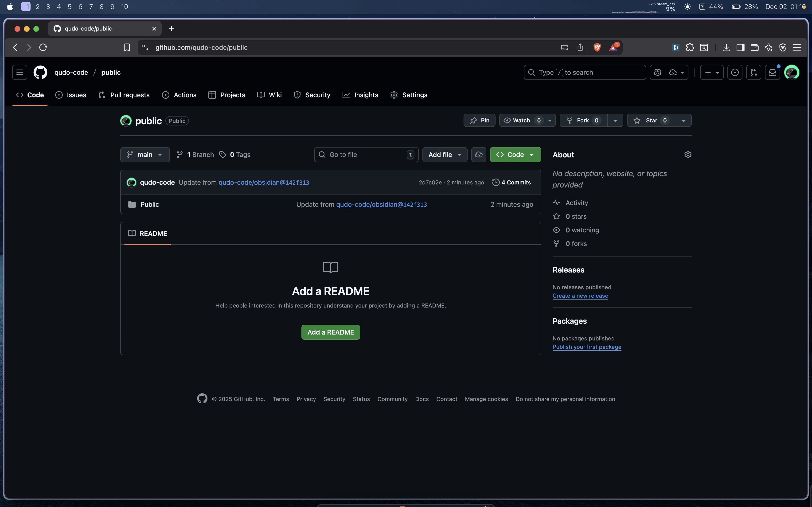Click the GitHub logo home icon
812x507 pixels.
tap(40, 72)
